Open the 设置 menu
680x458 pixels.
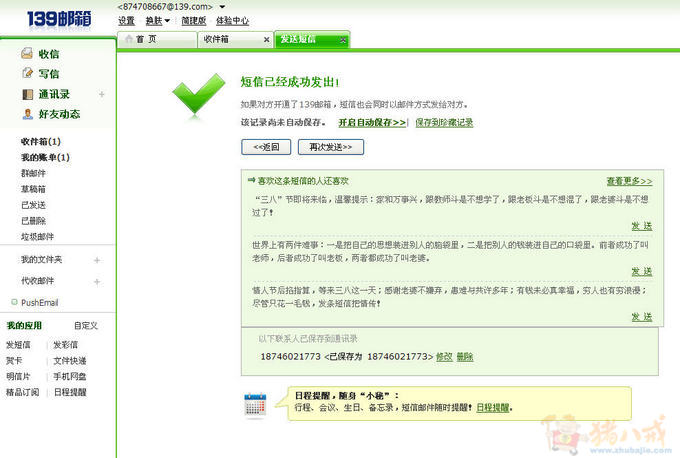pyautogui.click(x=126, y=20)
